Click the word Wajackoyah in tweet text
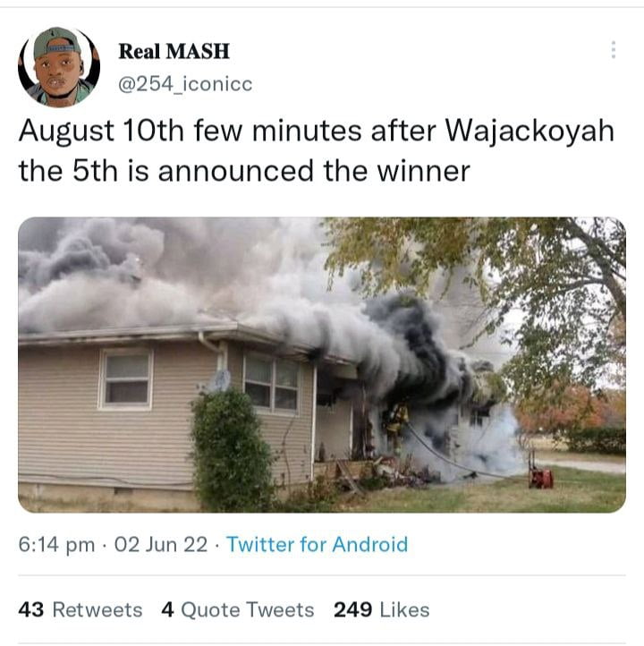 point(530,131)
